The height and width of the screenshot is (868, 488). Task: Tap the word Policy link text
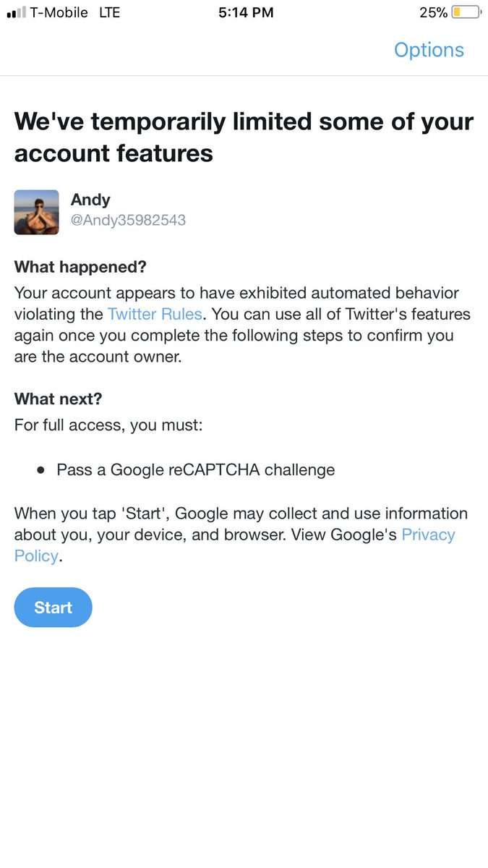tap(36, 556)
